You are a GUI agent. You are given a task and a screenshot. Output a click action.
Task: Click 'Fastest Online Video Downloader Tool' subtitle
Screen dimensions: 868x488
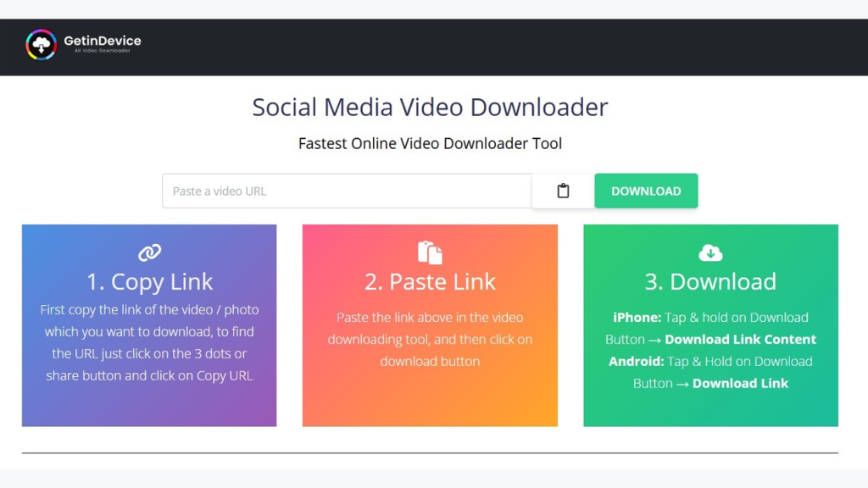[x=430, y=143]
